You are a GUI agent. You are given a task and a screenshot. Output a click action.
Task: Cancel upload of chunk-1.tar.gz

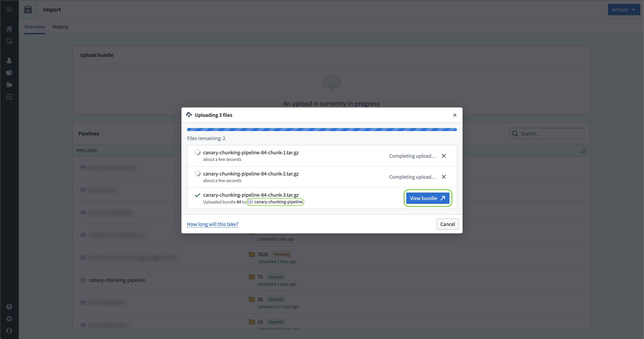(x=444, y=156)
